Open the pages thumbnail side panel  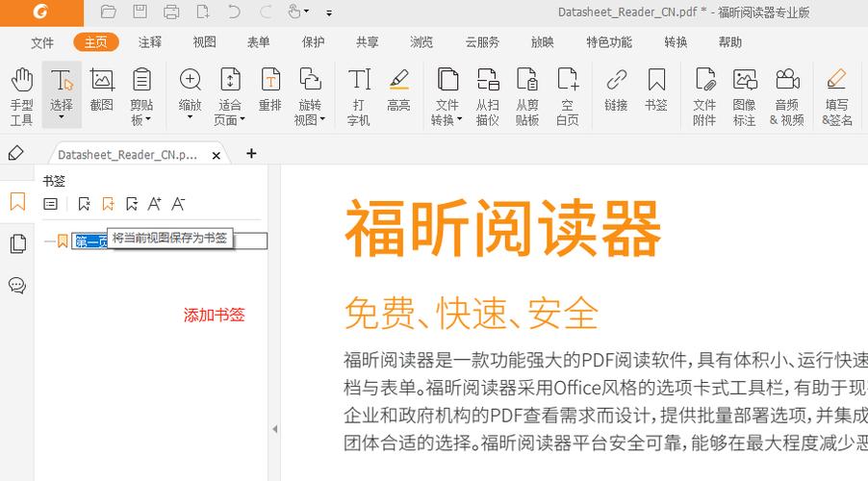17,243
